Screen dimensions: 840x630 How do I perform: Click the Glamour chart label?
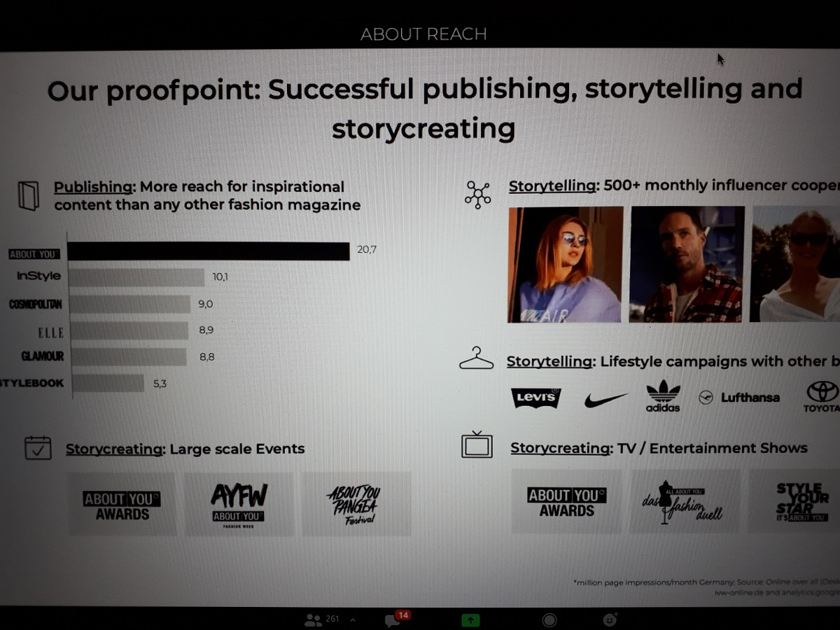(43, 356)
